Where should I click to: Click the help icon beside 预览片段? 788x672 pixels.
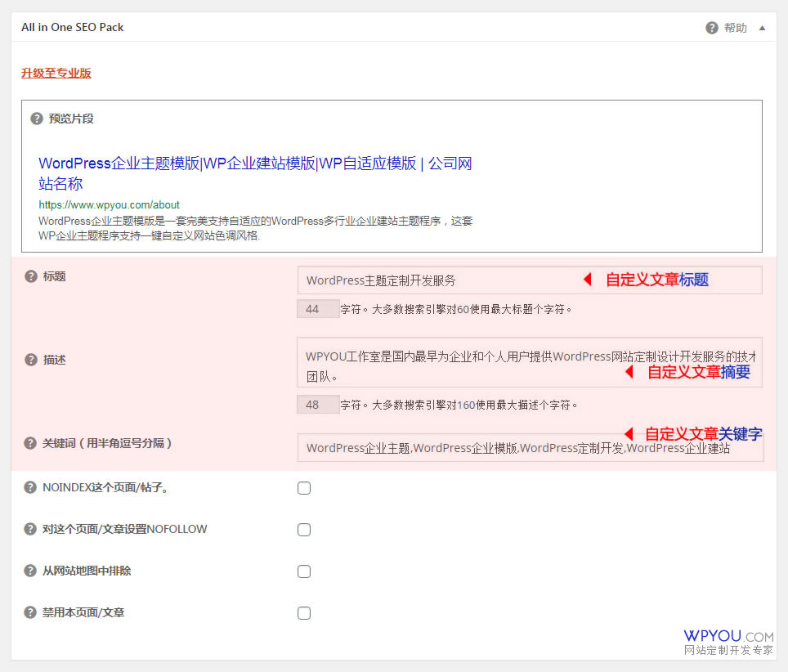(37, 119)
